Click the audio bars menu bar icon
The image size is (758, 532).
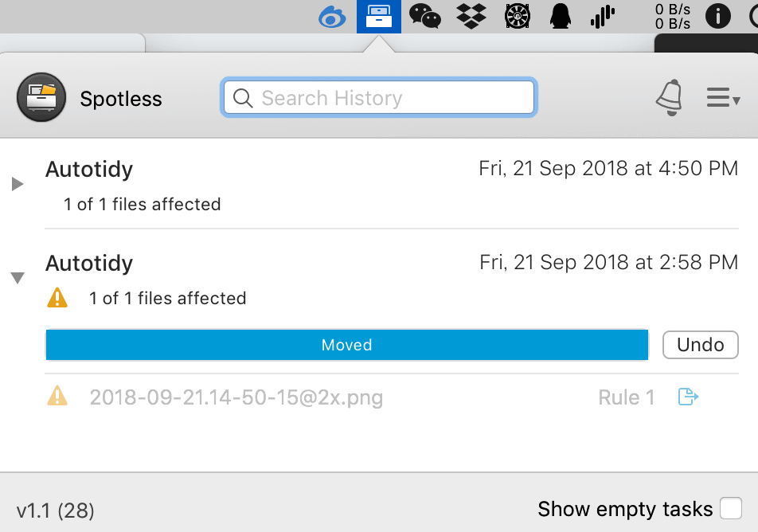(x=602, y=17)
